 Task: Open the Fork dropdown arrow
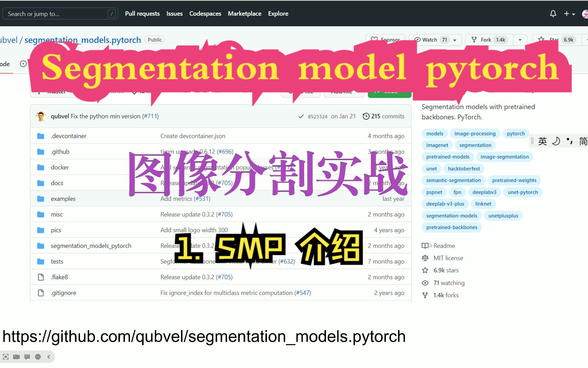pyautogui.click(x=520, y=40)
